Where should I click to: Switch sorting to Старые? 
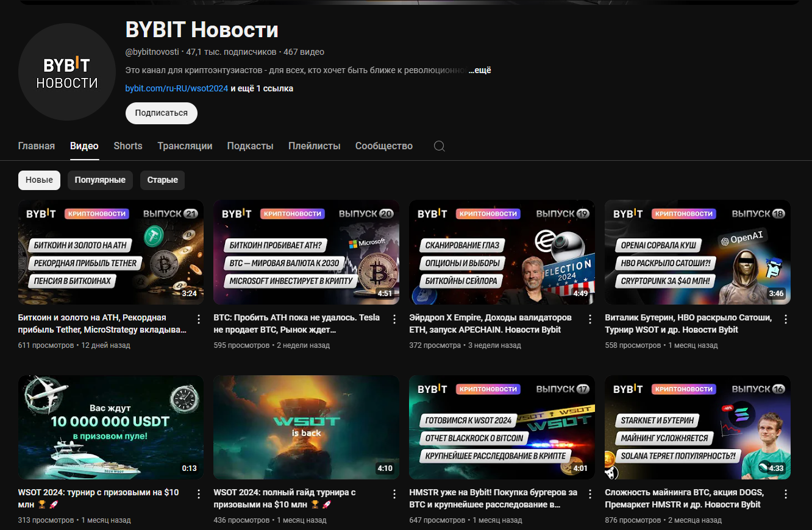[x=162, y=180]
